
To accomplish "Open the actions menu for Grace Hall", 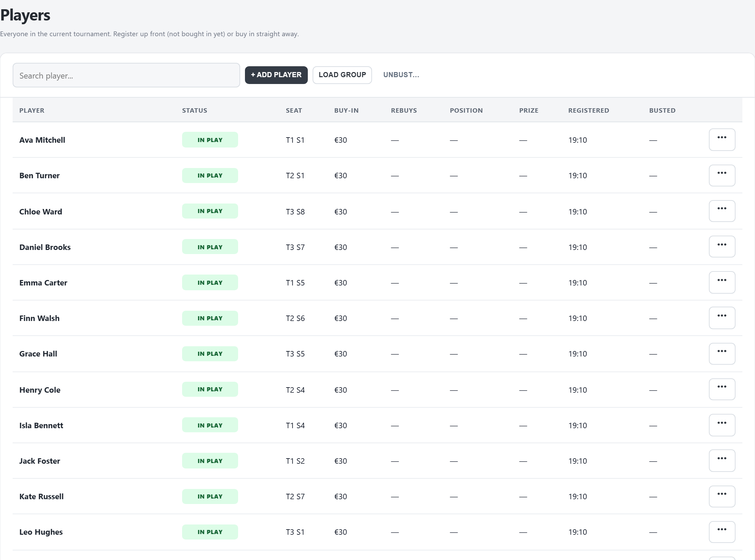I will (x=722, y=353).
